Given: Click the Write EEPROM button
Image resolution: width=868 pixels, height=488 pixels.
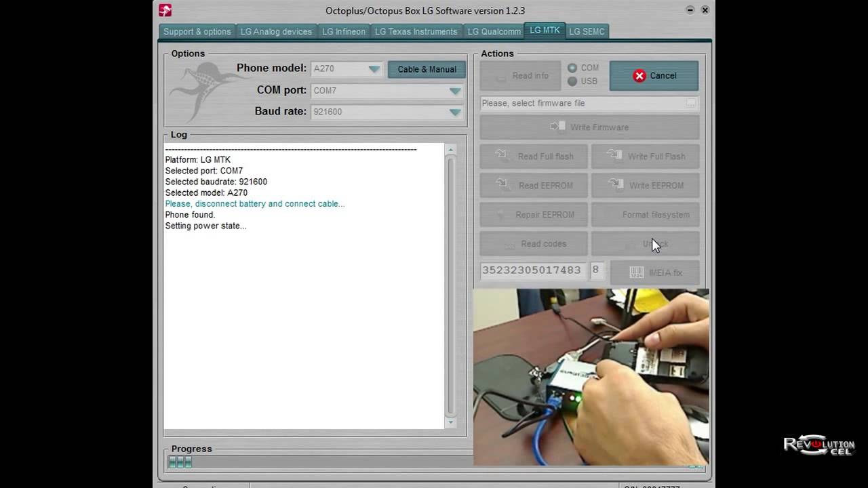Looking at the screenshot, I should point(646,186).
